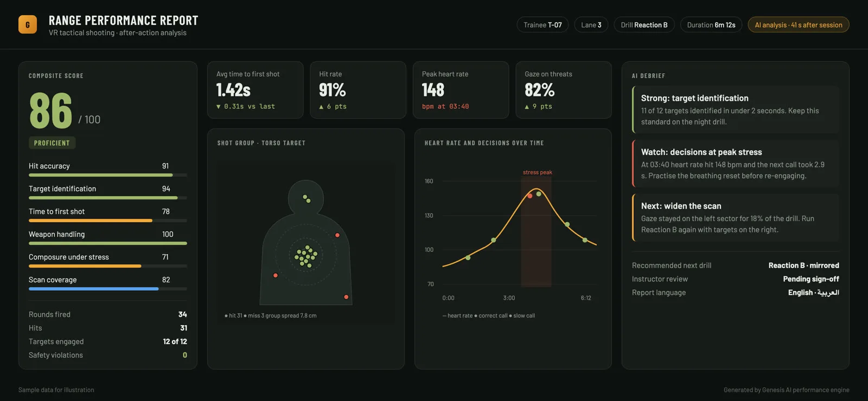Image resolution: width=868 pixels, height=401 pixels.
Task: Click the Sample data for illustration footer note
Action: [56, 390]
